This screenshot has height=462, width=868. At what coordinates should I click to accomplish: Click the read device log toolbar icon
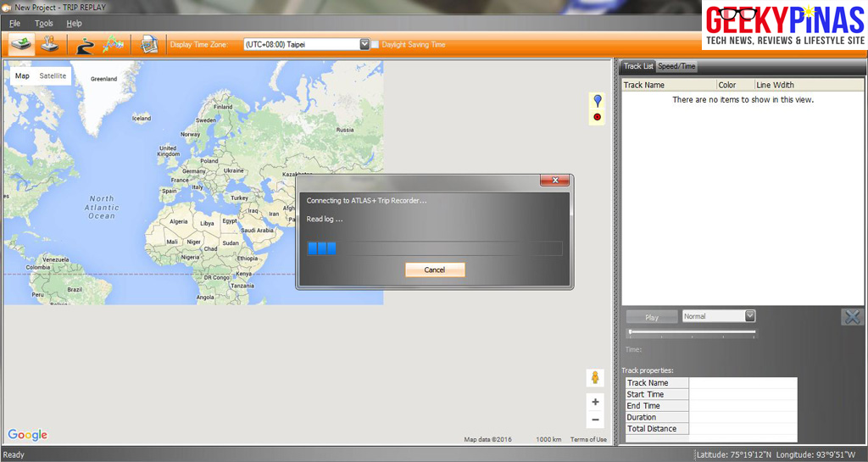pos(21,44)
